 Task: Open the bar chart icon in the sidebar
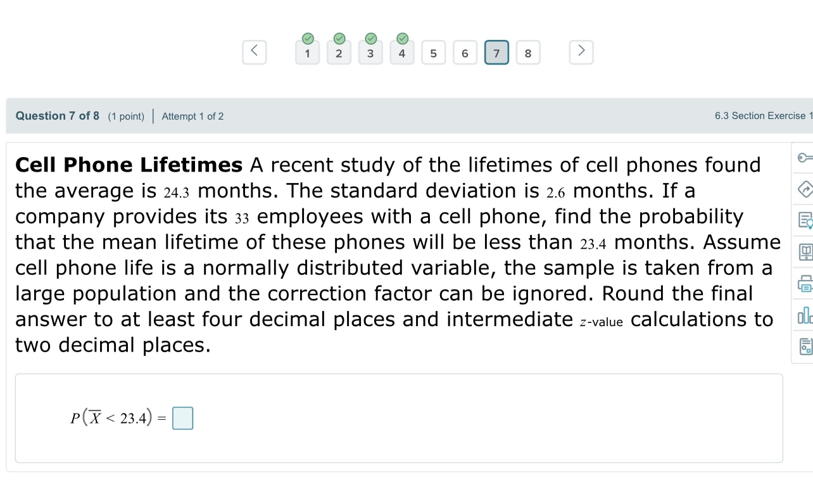point(806,315)
